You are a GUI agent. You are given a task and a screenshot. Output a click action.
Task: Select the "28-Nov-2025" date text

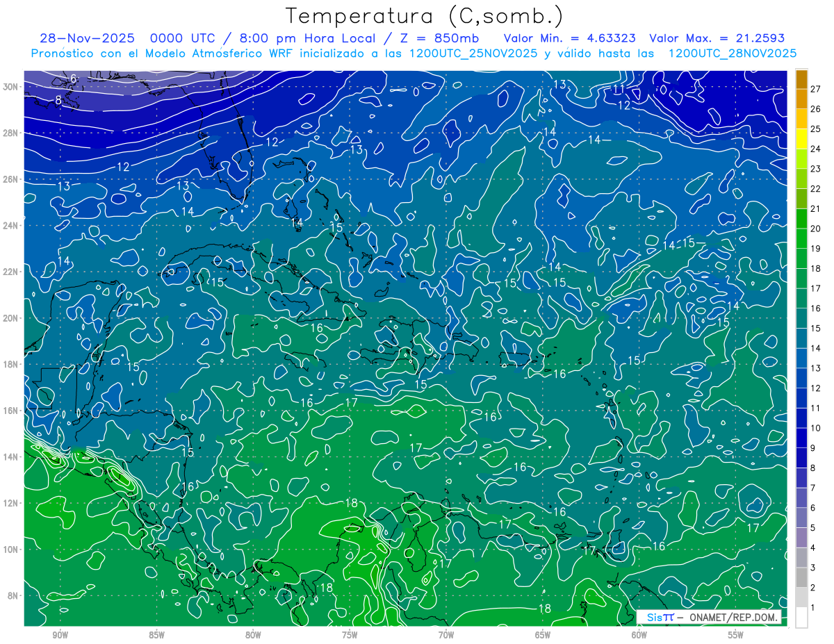point(88,38)
